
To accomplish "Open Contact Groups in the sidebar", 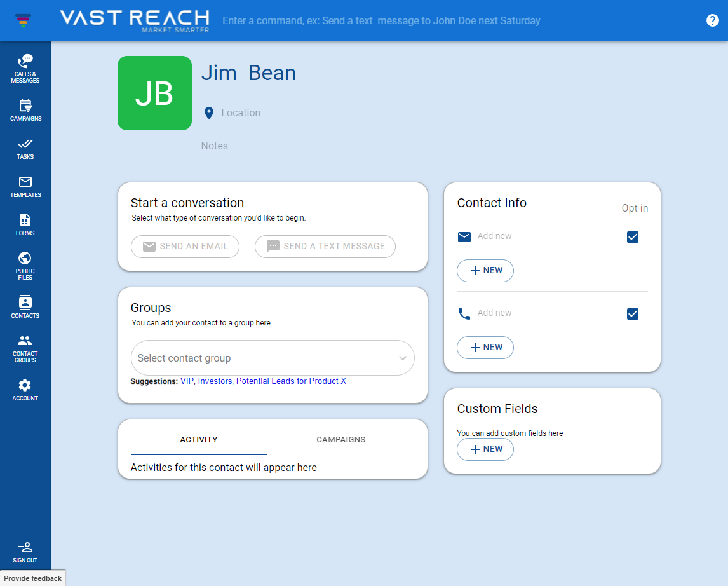I will coord(25,349).
